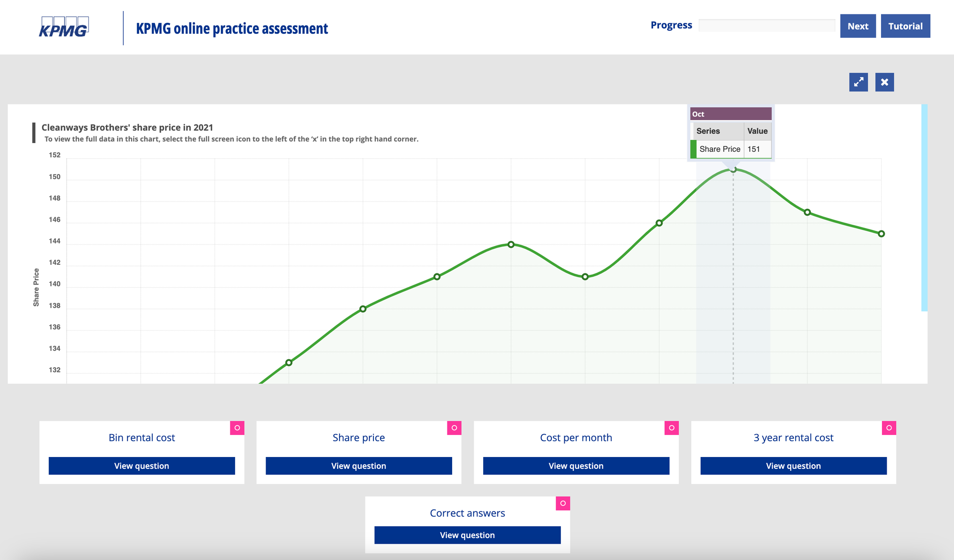
Task: Click the fullscreen expand icon above the chart
Action: pos(858,82)
